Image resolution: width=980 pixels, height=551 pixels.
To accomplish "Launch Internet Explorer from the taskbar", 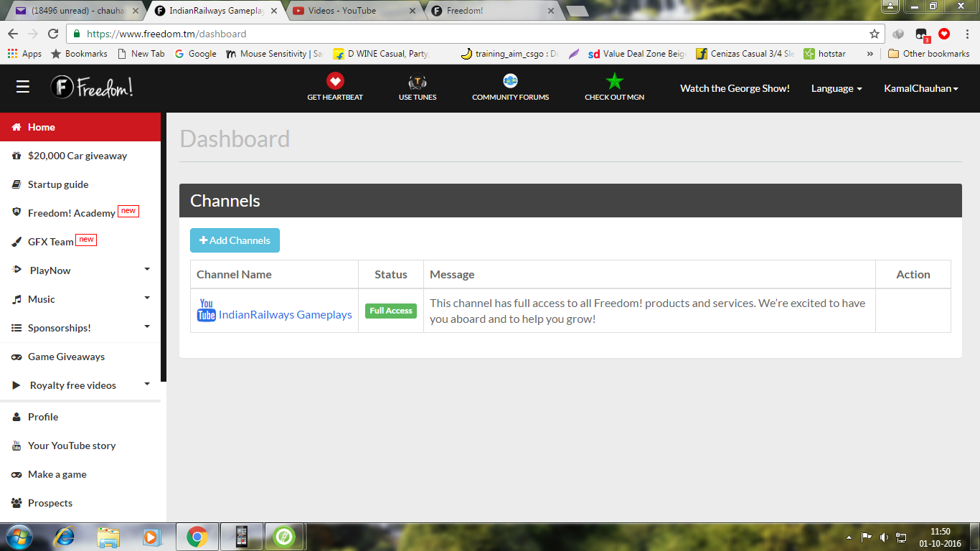I will pyautogui.click(x=65, y=537).
